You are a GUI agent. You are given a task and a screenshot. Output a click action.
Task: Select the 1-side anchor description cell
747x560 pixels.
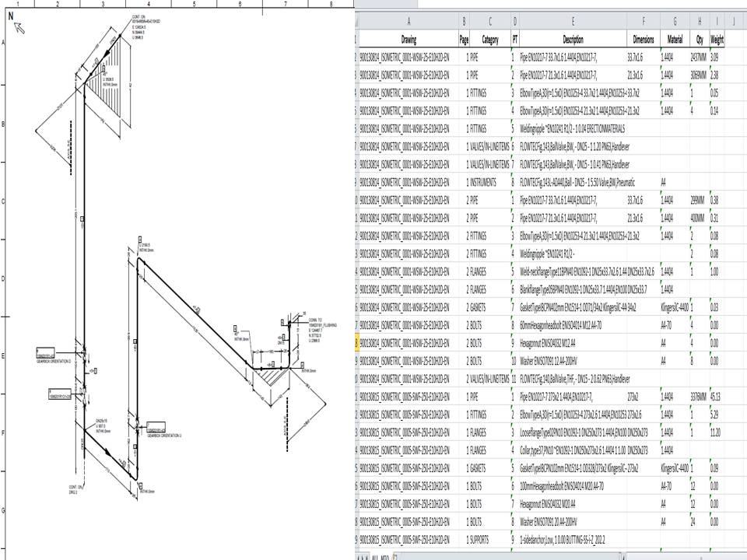(572, 540)
